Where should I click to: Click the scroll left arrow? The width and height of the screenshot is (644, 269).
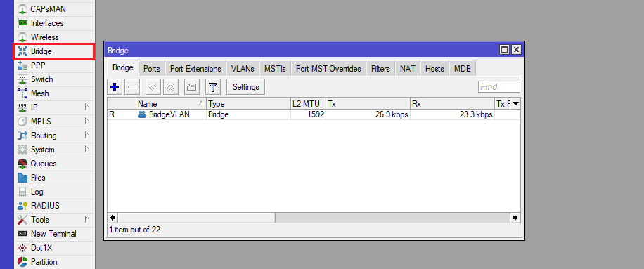coord(112,218)
